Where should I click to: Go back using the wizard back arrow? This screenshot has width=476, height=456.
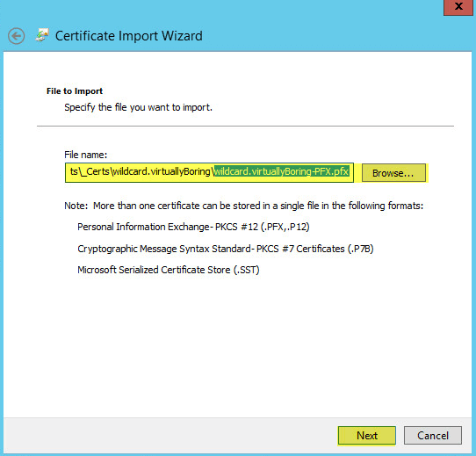click(x=16, y=36)
